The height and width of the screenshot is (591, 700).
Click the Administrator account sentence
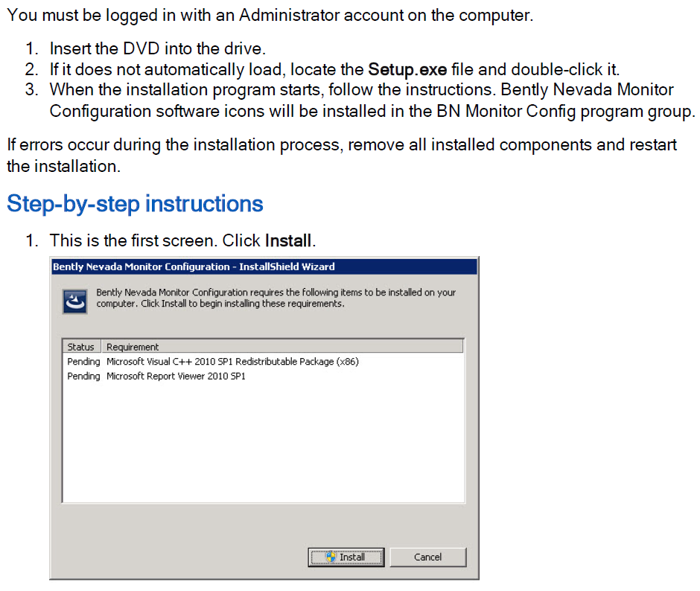[x=270, y=15]
